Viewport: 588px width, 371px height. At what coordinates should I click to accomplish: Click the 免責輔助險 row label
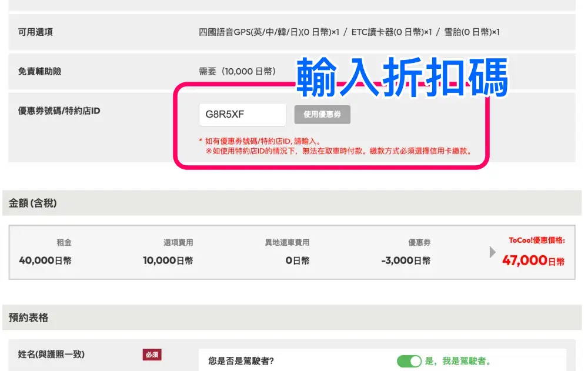coord(39,71)
